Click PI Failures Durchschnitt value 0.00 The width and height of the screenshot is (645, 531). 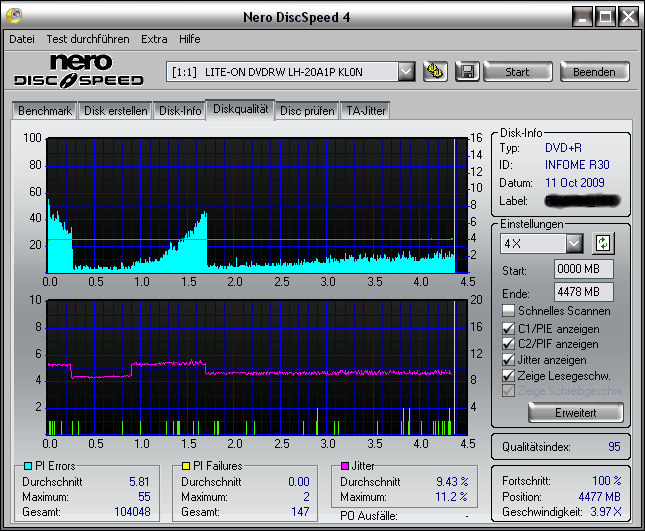pyautogui.click(x=299, y=482)
